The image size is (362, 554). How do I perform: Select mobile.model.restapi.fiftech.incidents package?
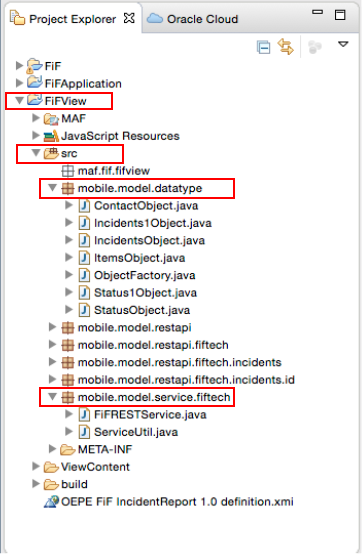(179, 362)
